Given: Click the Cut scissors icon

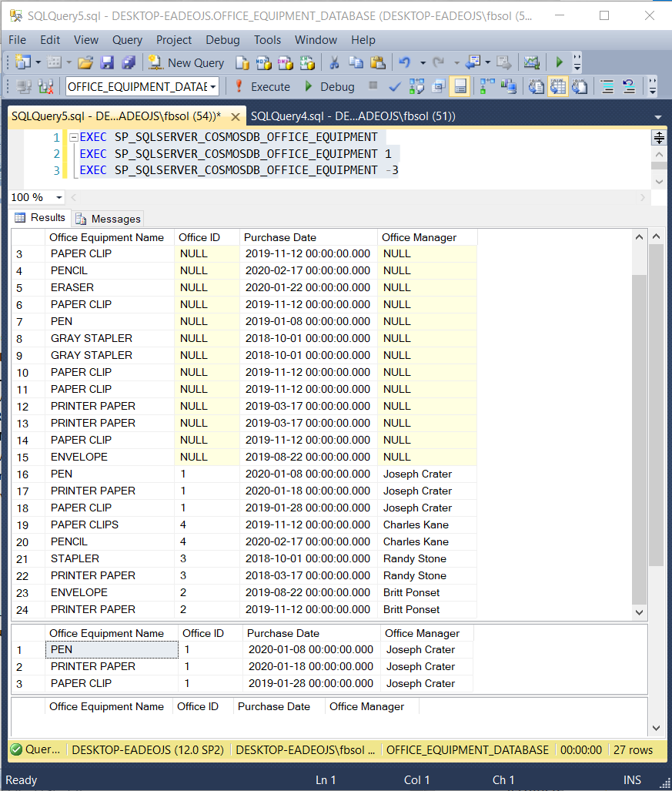Looking at the screenshot, I should [x=335, y=63].
